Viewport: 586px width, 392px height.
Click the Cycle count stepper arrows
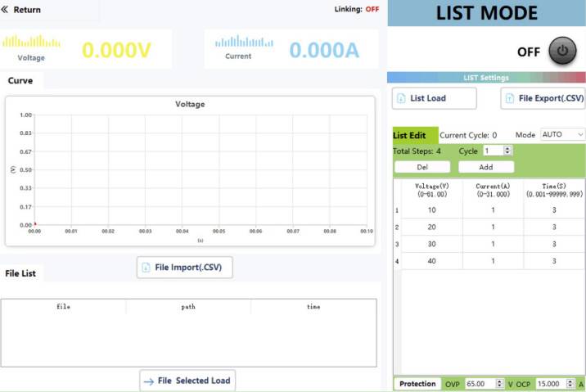pos(507,151)
